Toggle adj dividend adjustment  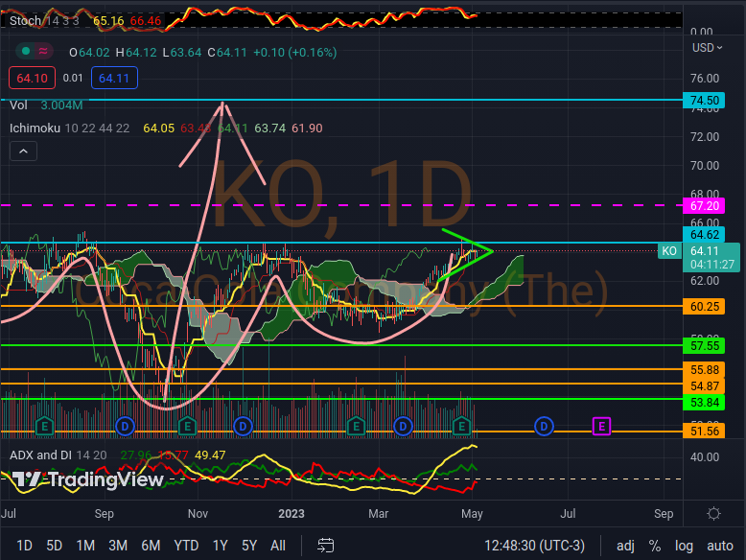pos(625,546)
